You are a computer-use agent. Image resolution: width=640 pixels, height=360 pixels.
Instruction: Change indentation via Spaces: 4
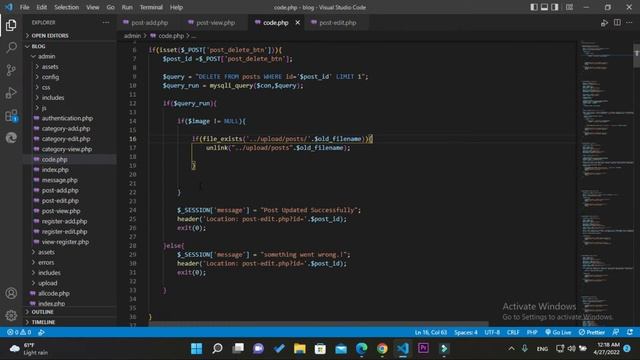tap(466, 332)
